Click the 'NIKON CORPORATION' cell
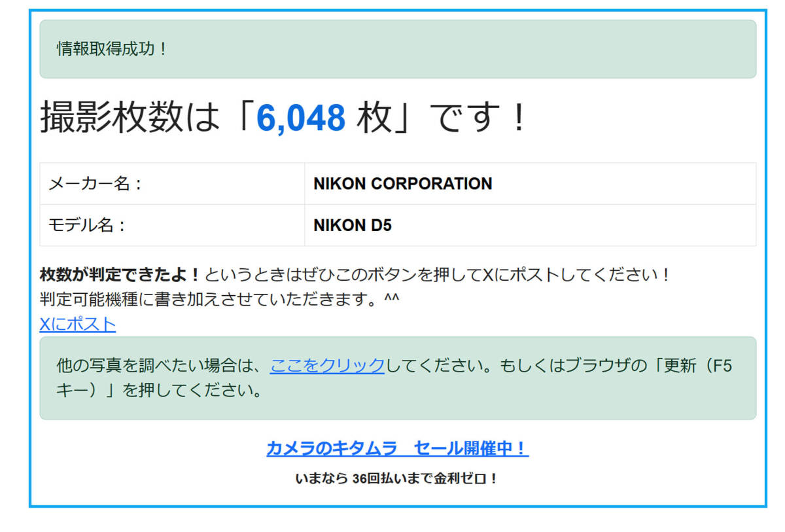The height and width of the screenshot is (532, 785). [530, 184]
